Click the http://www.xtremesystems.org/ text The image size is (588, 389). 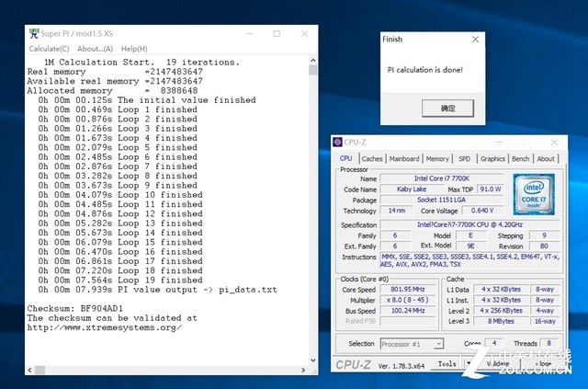pos(105,327)
